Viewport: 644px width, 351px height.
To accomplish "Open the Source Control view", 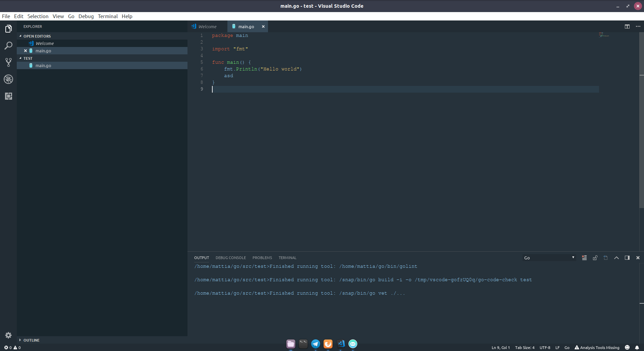I will 8,62.
